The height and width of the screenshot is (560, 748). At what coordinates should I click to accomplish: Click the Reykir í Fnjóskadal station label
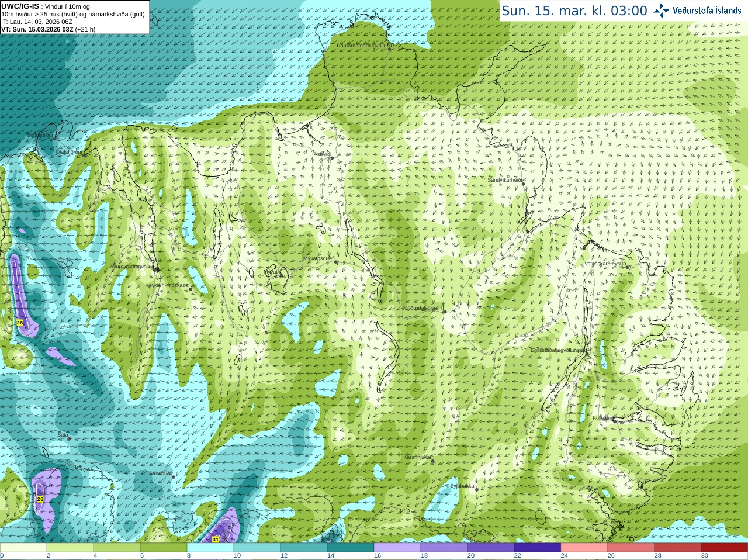[167, 285]
